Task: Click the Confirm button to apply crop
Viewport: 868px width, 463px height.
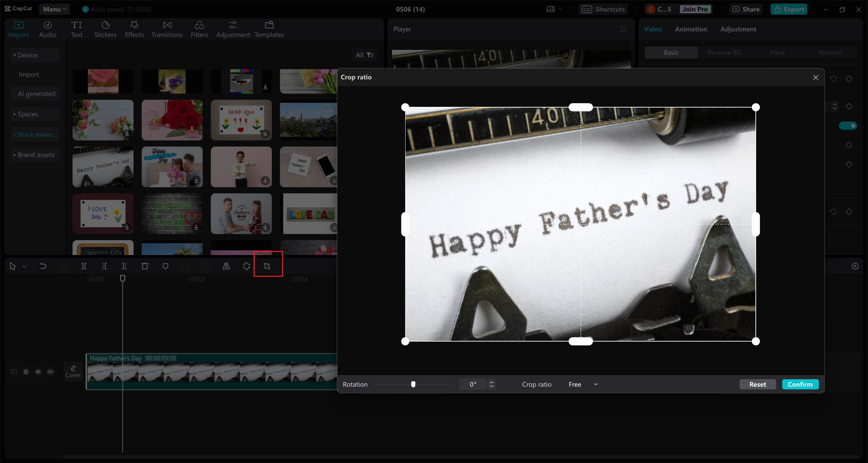Action: (x=800, y=384)
